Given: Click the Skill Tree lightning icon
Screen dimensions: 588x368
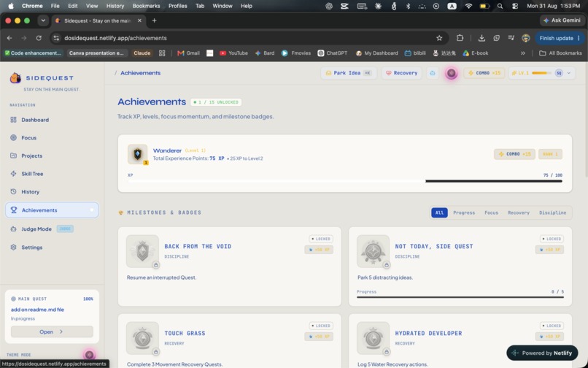Looking at the screenshot, I should (14, 174).
